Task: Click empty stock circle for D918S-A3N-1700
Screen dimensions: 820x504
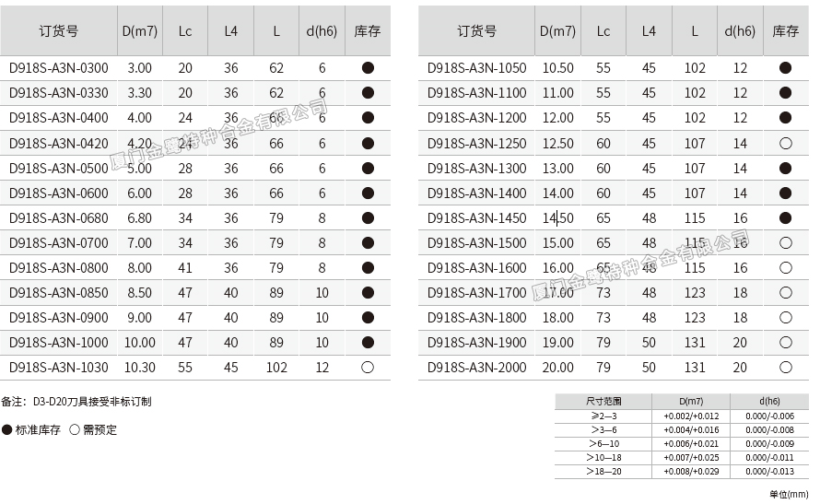Action: (785, 292)
